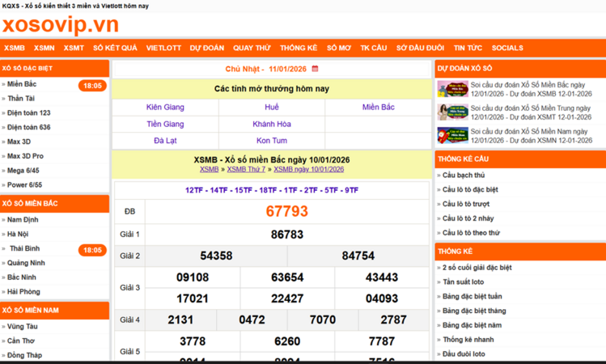Open the calendar date picker icon
Screen dimensions: 606x364
click(315, 70)
